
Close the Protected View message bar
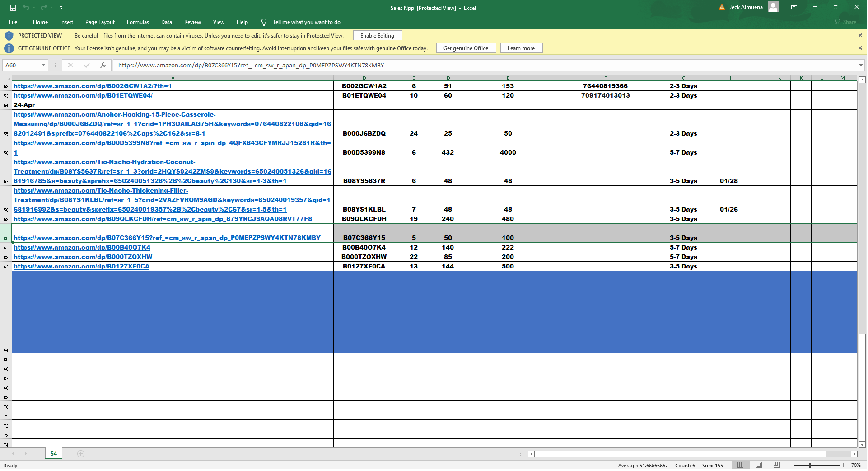click(x=860, y=36)
